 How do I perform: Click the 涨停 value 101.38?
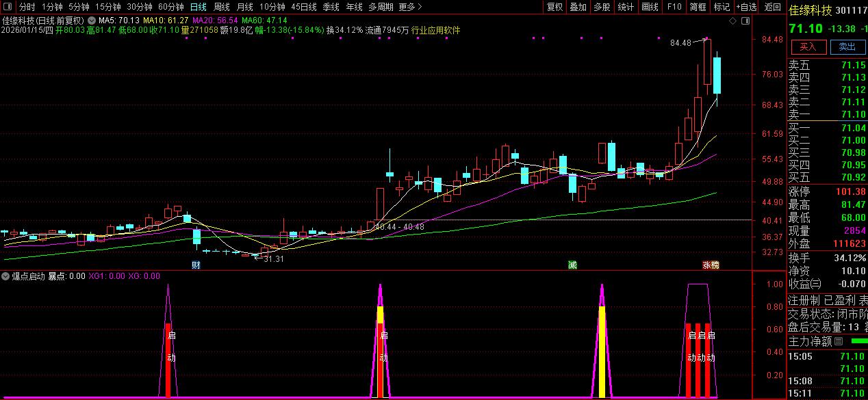coord(851,191)
